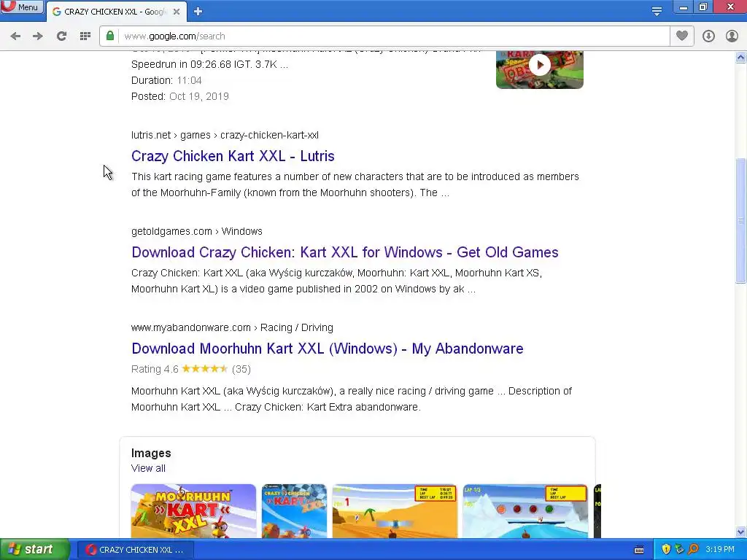The width and height of the screenshot is (747, 560).
Task: Open the Moorhuhn Kart XXL logo image
Action: [x=193, y=511]
